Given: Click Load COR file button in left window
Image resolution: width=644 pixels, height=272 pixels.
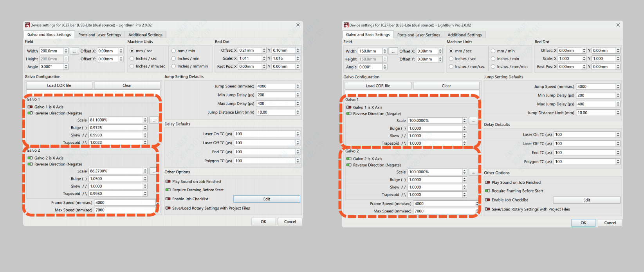Looking at the screenshot, I should pos(59,85).
